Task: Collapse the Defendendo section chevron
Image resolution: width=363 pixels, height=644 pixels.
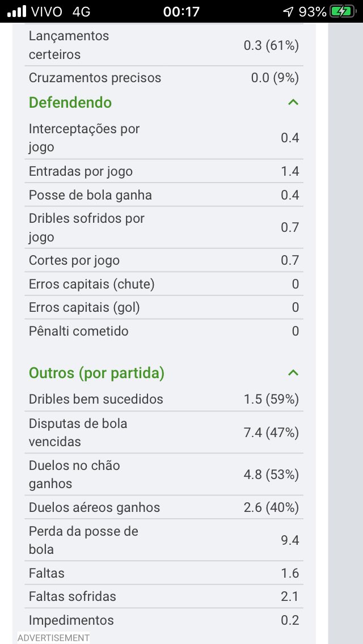Action: pos(293,103)
